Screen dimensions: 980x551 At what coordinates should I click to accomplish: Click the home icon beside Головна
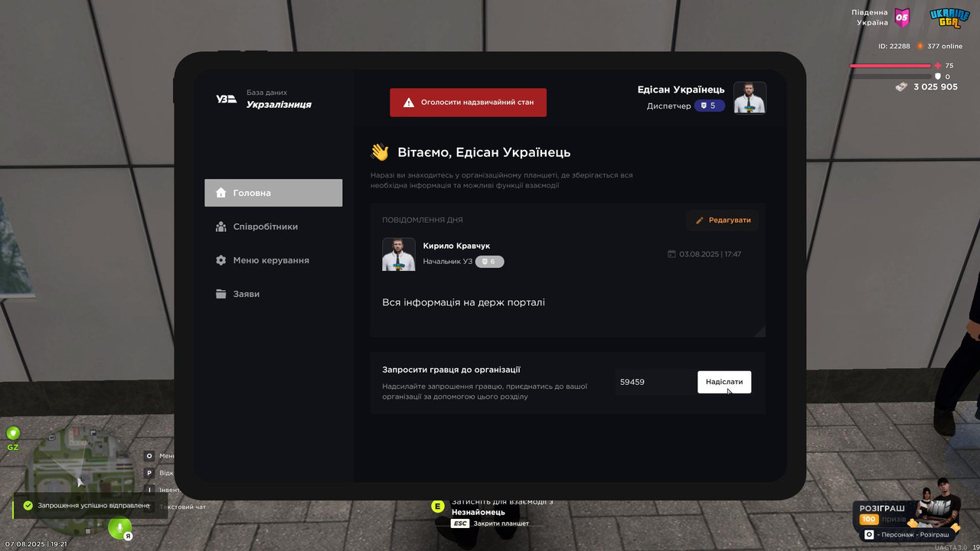pos(221,193)
